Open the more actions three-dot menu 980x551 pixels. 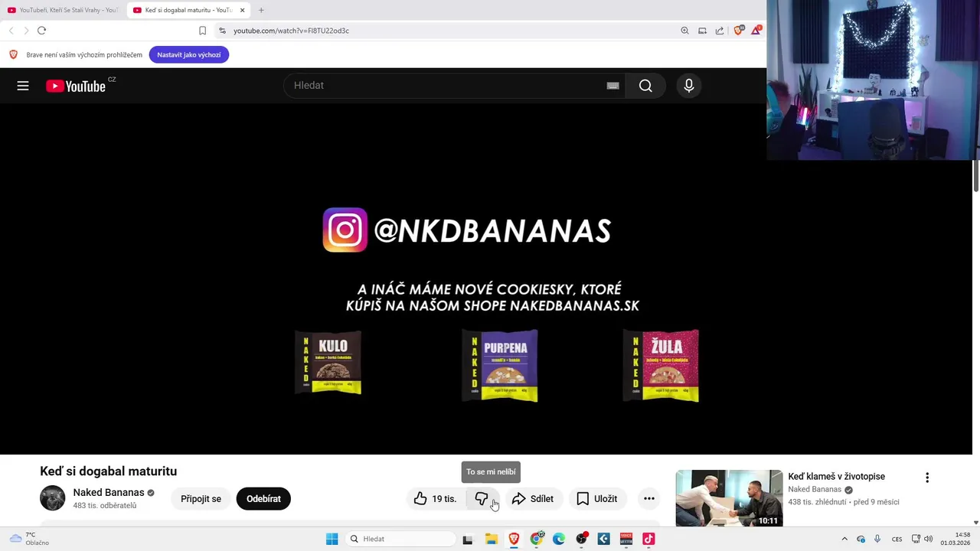click(x=649, y=499)
